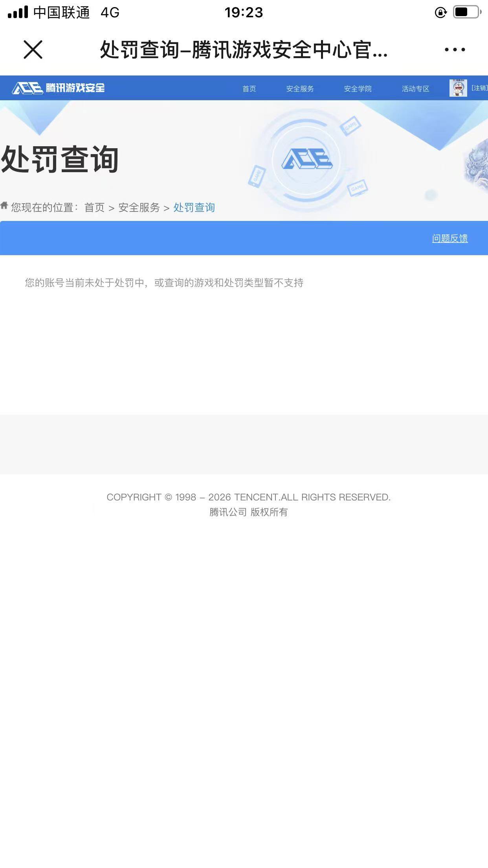Click the central ACE emblem in the banner

307,160
